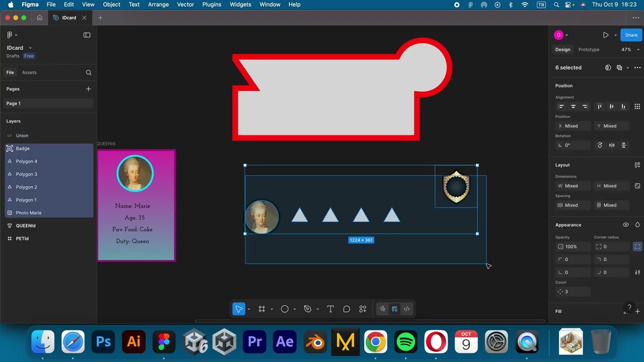This screenshot has height=362, width=644.
Task: Open a new tab with plus
Action: pos(100,18)
